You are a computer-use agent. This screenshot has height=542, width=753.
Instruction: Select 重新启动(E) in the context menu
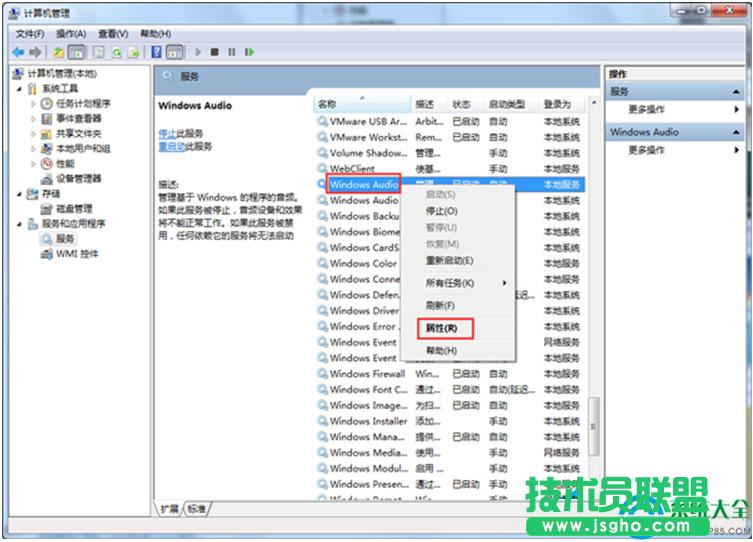pos(449,260)
